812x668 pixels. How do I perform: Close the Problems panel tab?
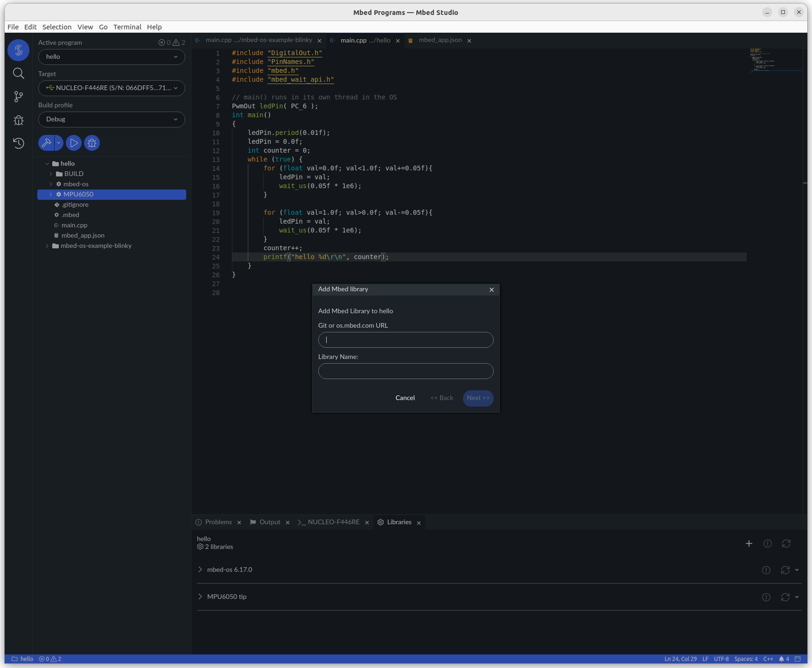tap(239, 523)
